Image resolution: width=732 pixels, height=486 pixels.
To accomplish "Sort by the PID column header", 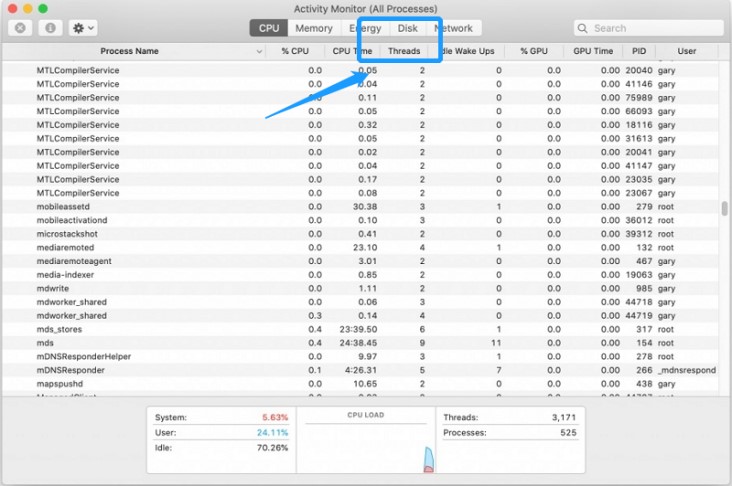I will point(639,51).
